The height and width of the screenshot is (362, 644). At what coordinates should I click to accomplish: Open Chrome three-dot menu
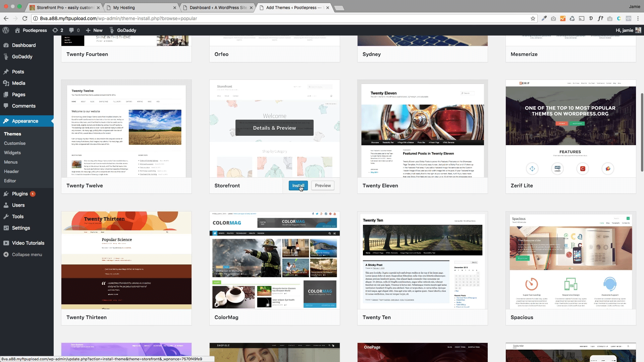(x=638, y=18)
